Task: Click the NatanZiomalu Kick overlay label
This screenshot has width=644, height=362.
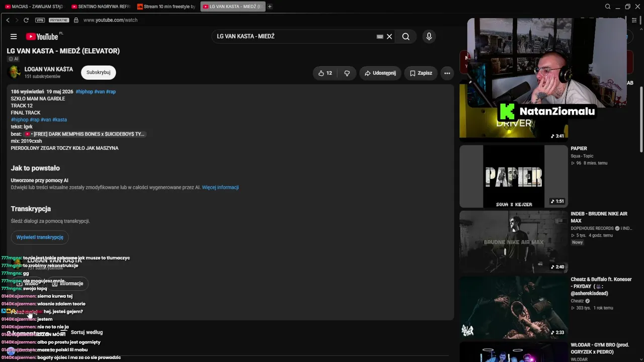Action: click(547, 112)
